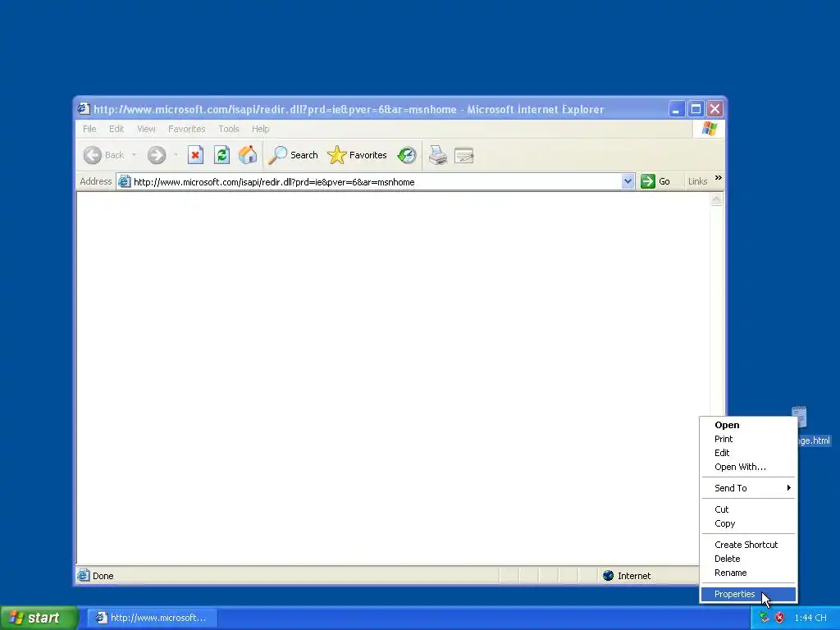Open the File menu
Image resolution: width=840 pixels, height=630 pixels.
[89, 129]
